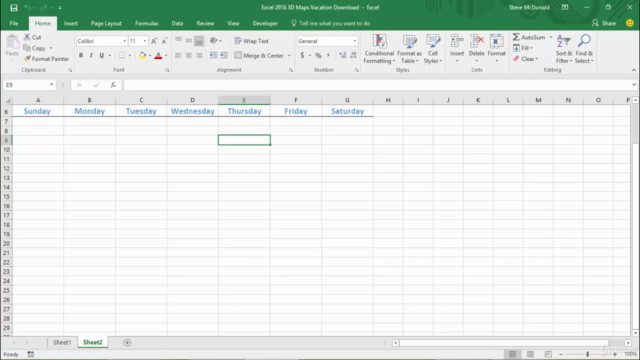The height and width of the screenshot is (360, 640).
Task: Click the Copy icon
Action: [x=27, y=48]
